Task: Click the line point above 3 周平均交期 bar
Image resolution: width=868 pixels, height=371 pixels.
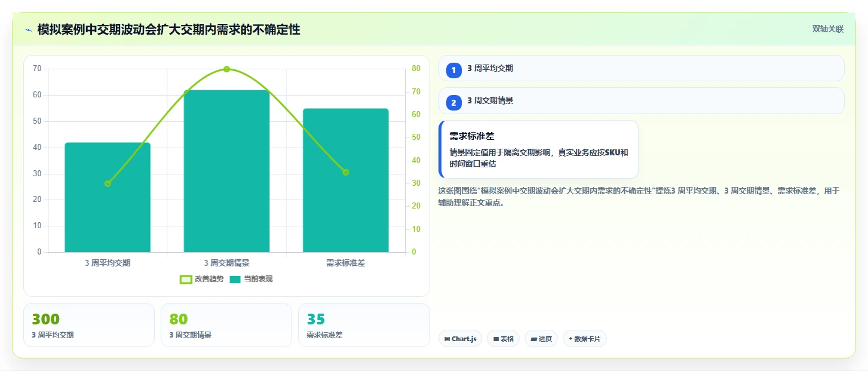Action: point(108,183)
